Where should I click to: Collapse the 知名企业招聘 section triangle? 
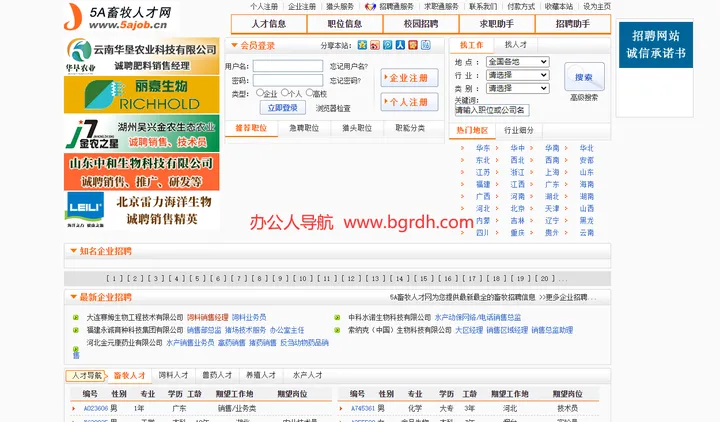(x=73, y=251)
